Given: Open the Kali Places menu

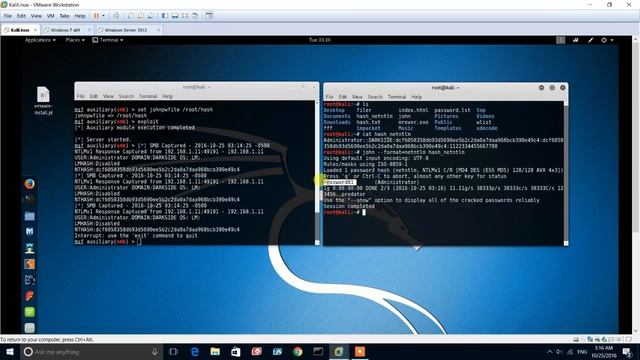Looking at the screenshot, I should point(75,40).
